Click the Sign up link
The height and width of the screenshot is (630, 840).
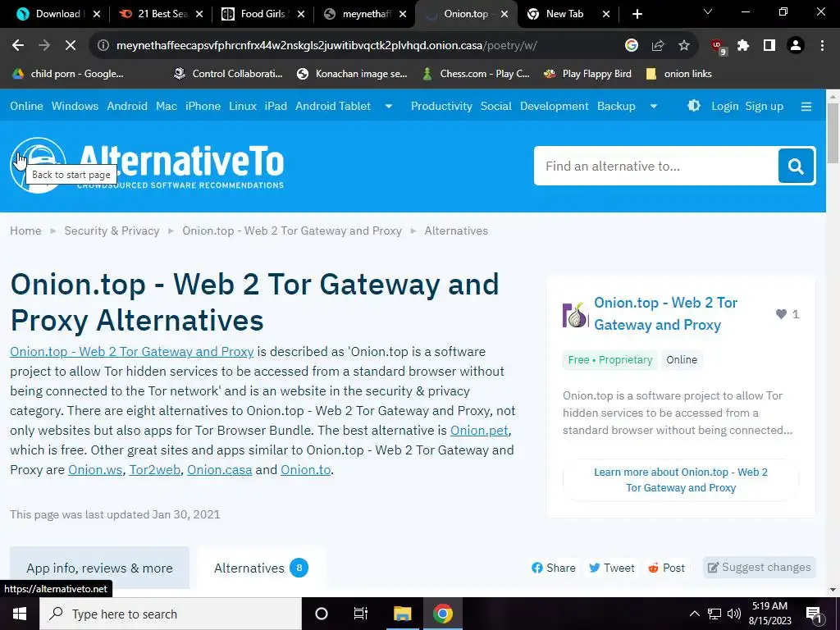[764, 106]
